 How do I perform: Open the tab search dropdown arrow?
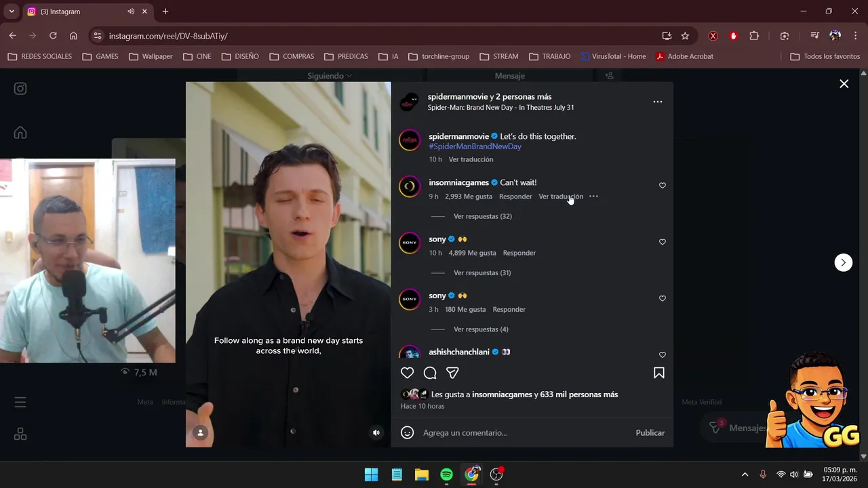12,12
